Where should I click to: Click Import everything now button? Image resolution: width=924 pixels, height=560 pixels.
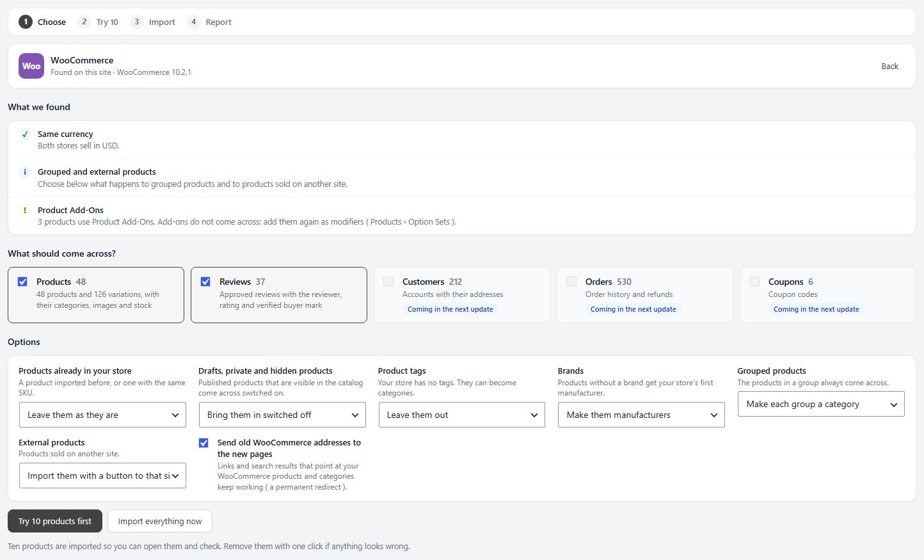pyautogui.click(x=160, y=521)
